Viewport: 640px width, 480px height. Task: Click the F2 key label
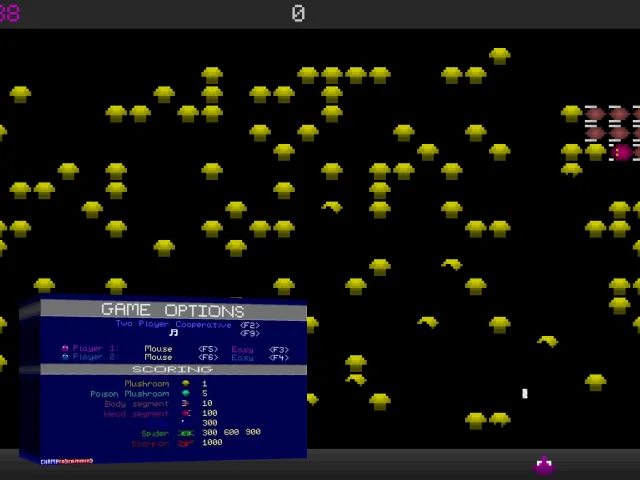(x=250, y=325)
